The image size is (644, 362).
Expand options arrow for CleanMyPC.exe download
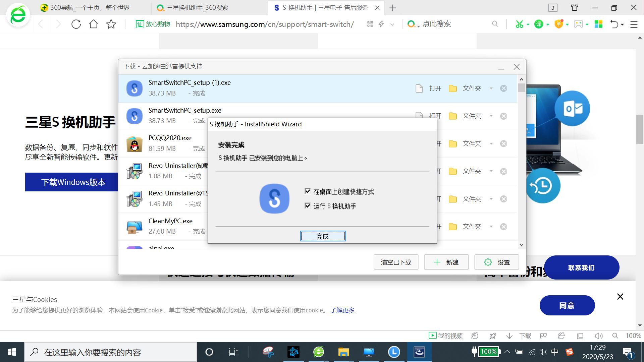(x=491, y=227)
